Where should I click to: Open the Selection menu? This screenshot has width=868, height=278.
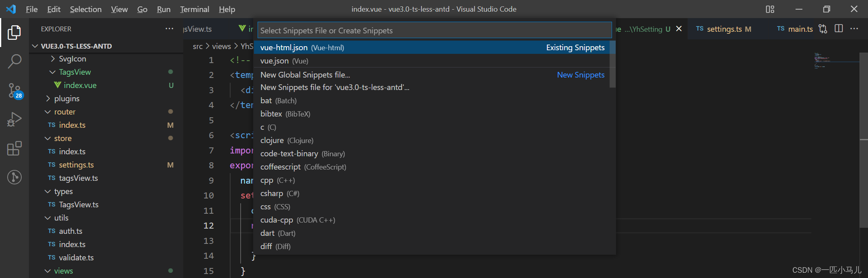(86, 9)
